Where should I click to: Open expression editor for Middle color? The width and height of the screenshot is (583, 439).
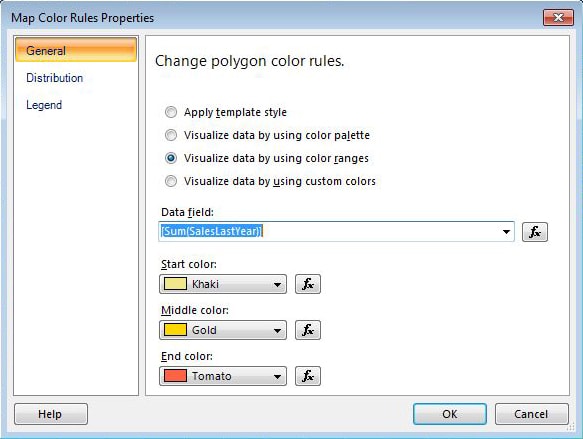(308, 330)
